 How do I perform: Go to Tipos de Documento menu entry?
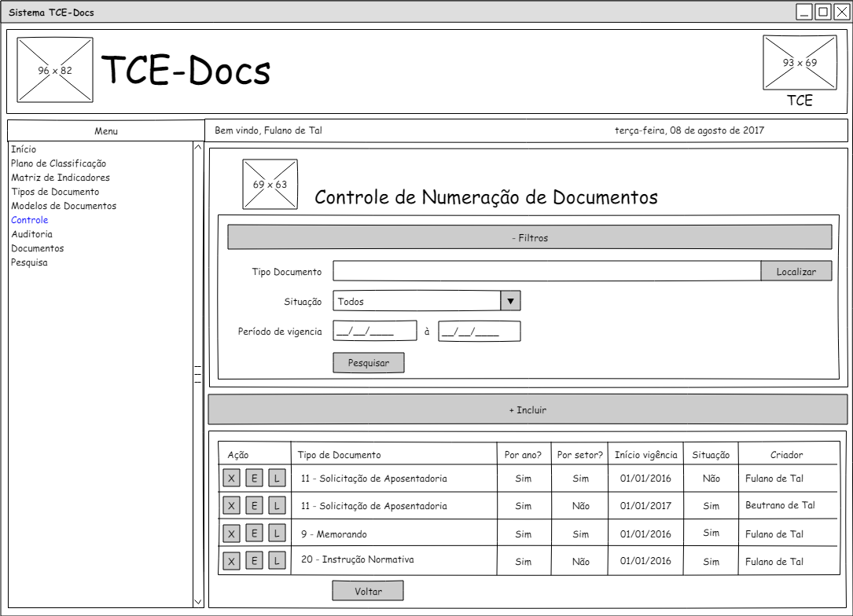coord(55,192)
